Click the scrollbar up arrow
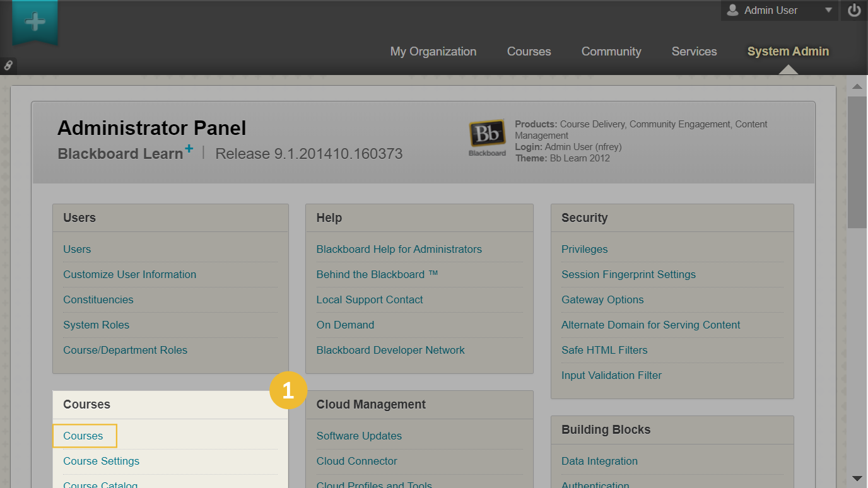 click(x=857, y=86)
